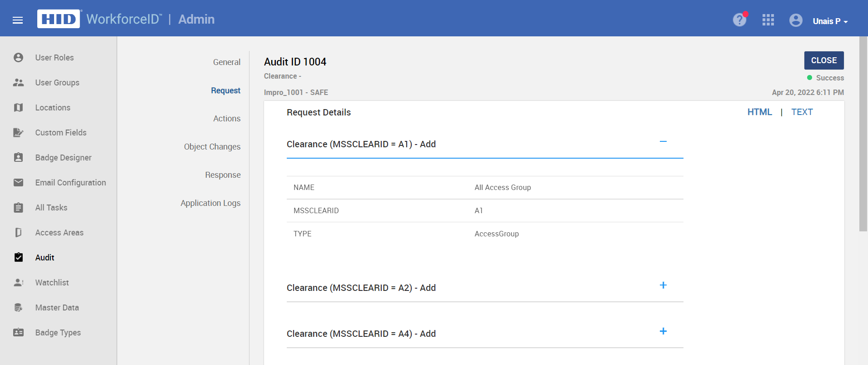Click the HID logo
Image resolution: width=868 pixels, height=365 pixels.
click(x=58, y=19)
